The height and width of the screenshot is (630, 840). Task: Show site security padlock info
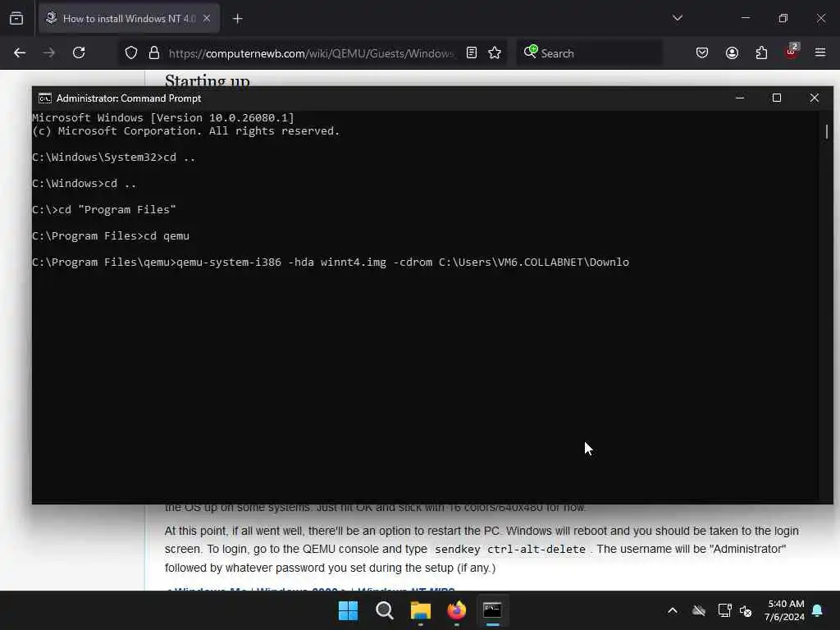pos(154,53)
